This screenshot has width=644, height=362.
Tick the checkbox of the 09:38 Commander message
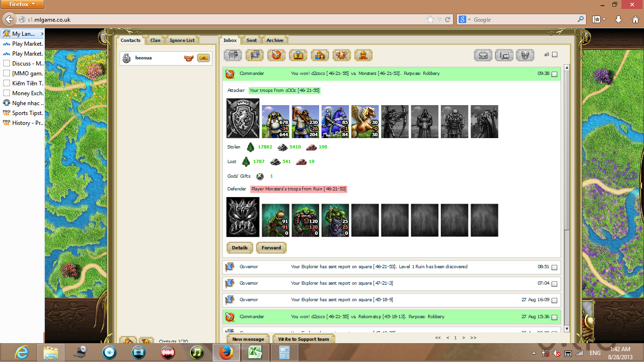(554, 74)
